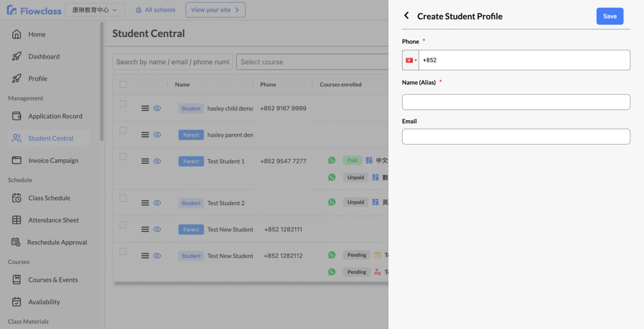The width and height of the screenshot is (644, 329).
Task: Check the box for Test Student 1 row
Action: (x=123, y=157)
